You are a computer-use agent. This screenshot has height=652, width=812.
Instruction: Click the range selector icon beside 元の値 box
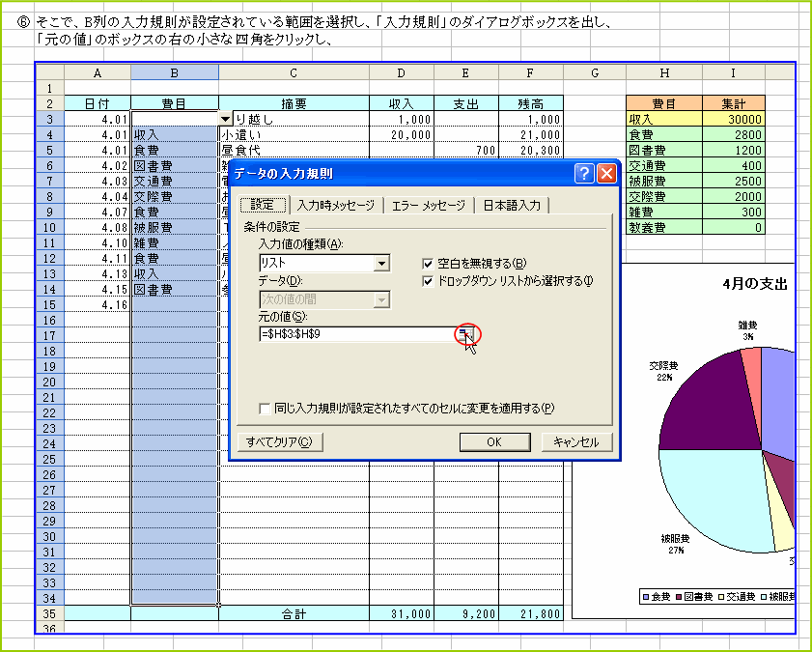click(x=466, y=334)
